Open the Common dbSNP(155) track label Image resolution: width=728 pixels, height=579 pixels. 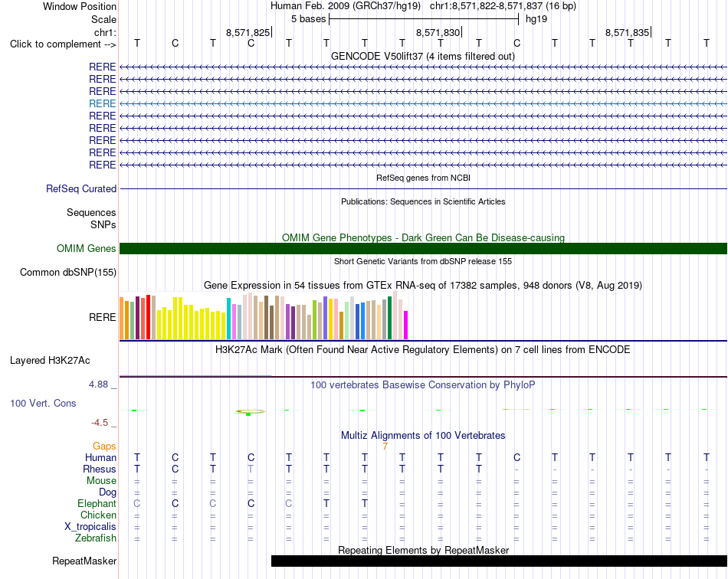(x=68, y=273)
